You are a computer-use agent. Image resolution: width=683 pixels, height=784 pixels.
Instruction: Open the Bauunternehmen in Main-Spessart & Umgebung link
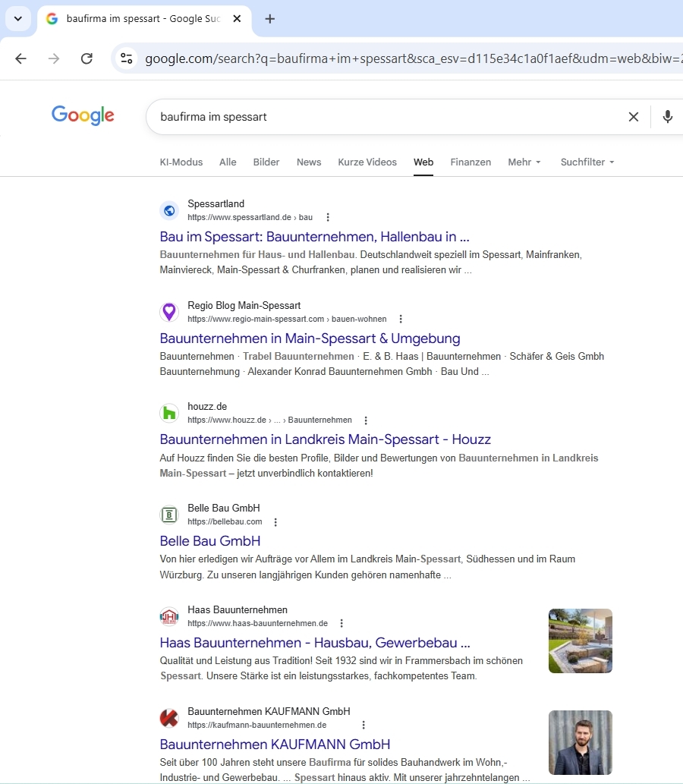point(310,338)
